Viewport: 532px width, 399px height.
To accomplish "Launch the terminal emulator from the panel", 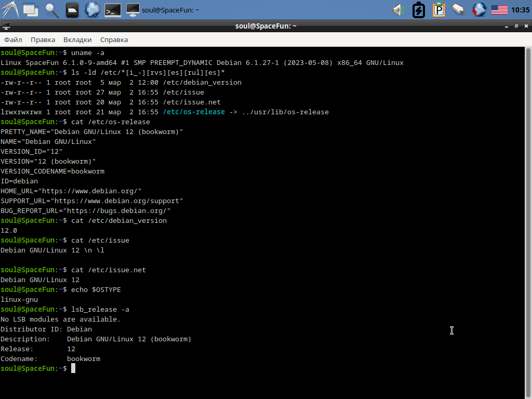I will pos(113,10).
